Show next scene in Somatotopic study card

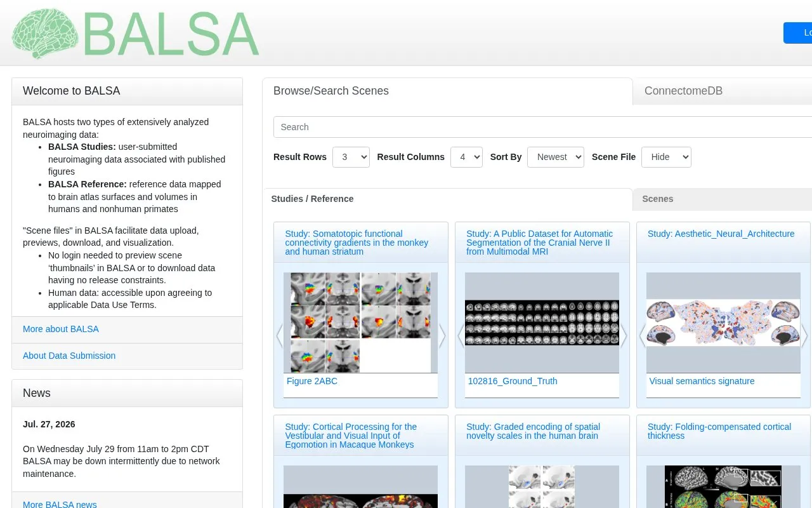(x=442, y=337)
